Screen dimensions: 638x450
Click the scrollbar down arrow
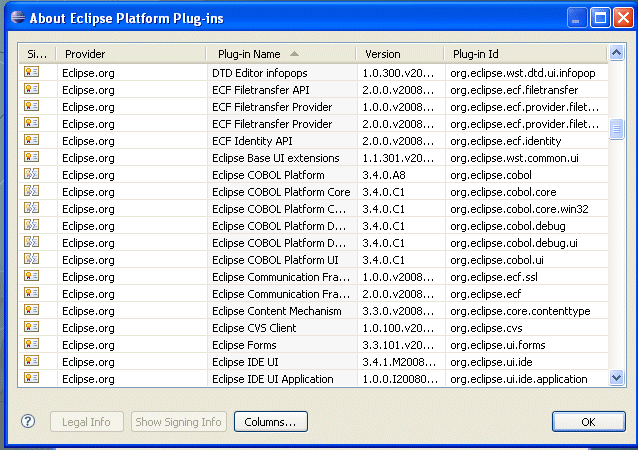[x=616, y=378]
